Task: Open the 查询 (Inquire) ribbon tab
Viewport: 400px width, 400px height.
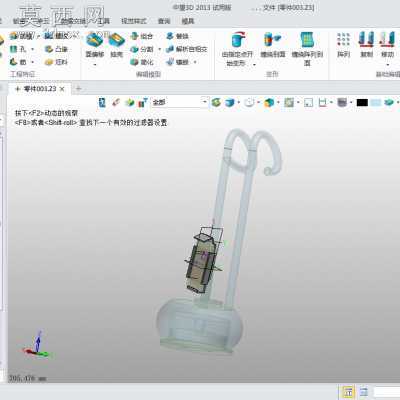Action: (164, 21)
